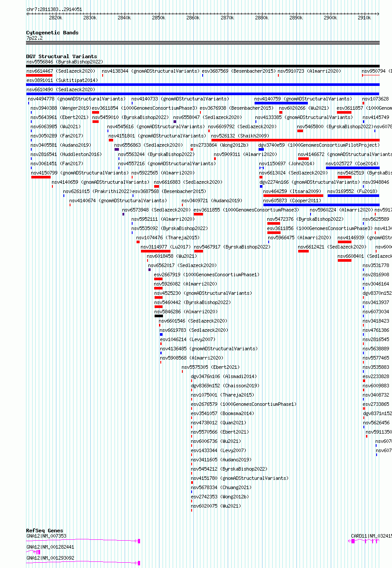Click the gray 7p22.2 cytogenetic band bar
Image resolution: width=392 pixels, height=568 pixels.
pyautogui.click(x=203, y=43)
